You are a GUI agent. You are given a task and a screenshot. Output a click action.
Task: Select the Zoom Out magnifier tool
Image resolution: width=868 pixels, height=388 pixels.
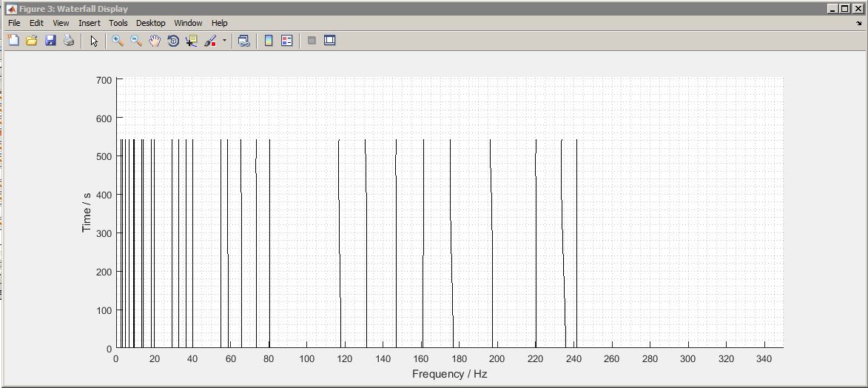[136, 41]
